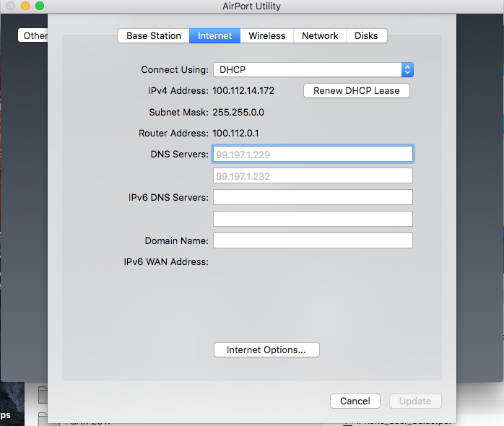Screen dimensions: 504x426
Task: Click the second DNS Servers field 99.197.1.232
Action: [313, 175]
